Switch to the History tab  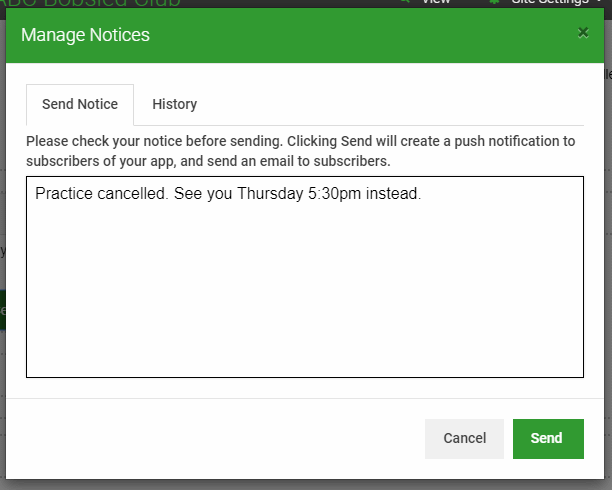tap(174, 104)
